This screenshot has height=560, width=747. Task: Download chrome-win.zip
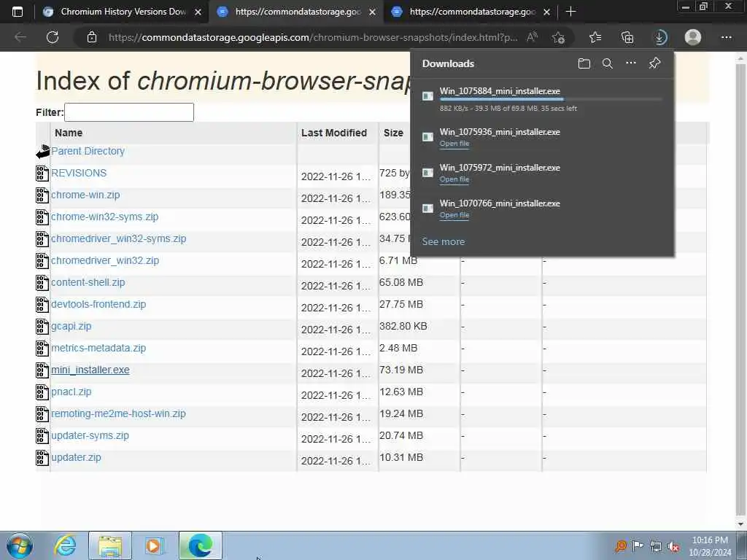(x=85, y=195)
